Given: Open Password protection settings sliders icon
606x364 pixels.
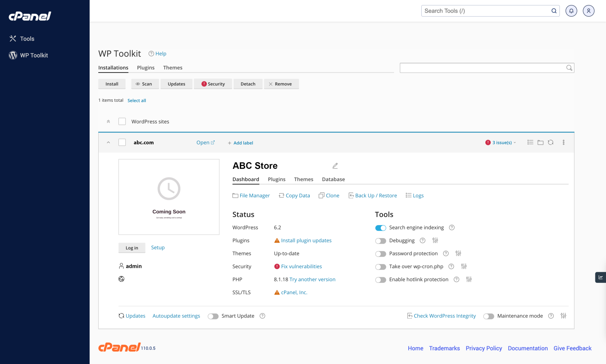Looking at the screenshot, I should (x=458, y=254).
